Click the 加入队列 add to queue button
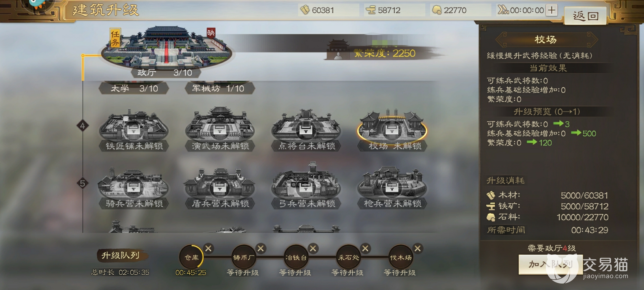 [551, 264]
